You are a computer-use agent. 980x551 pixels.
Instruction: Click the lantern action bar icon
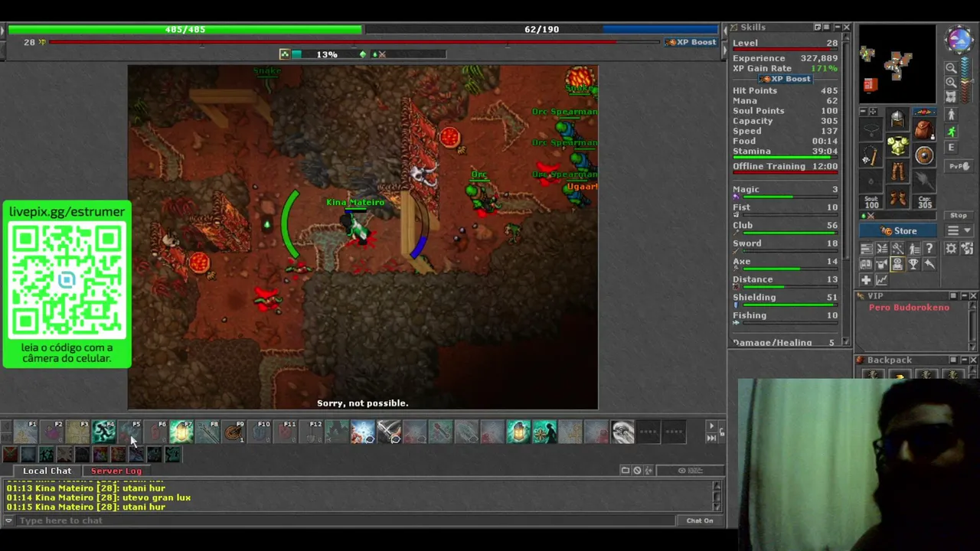pyautogui.click(x=518, y=432)
